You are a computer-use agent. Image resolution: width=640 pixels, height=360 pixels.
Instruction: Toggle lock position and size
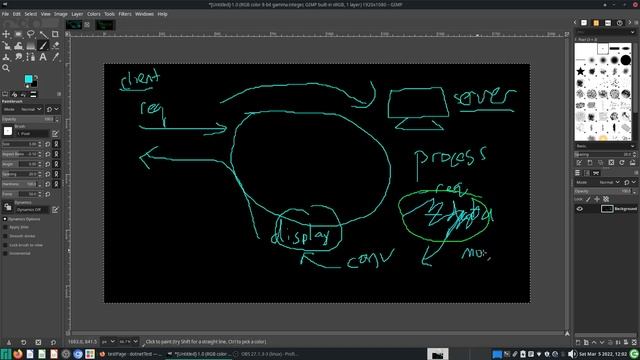point(597,199)
